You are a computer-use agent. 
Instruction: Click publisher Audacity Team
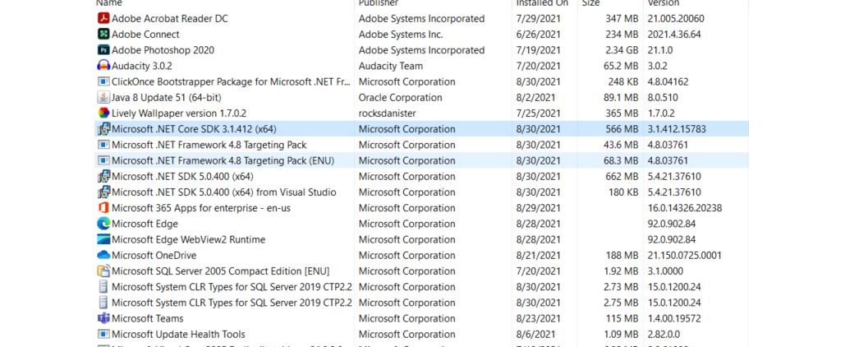coord(391,66)
